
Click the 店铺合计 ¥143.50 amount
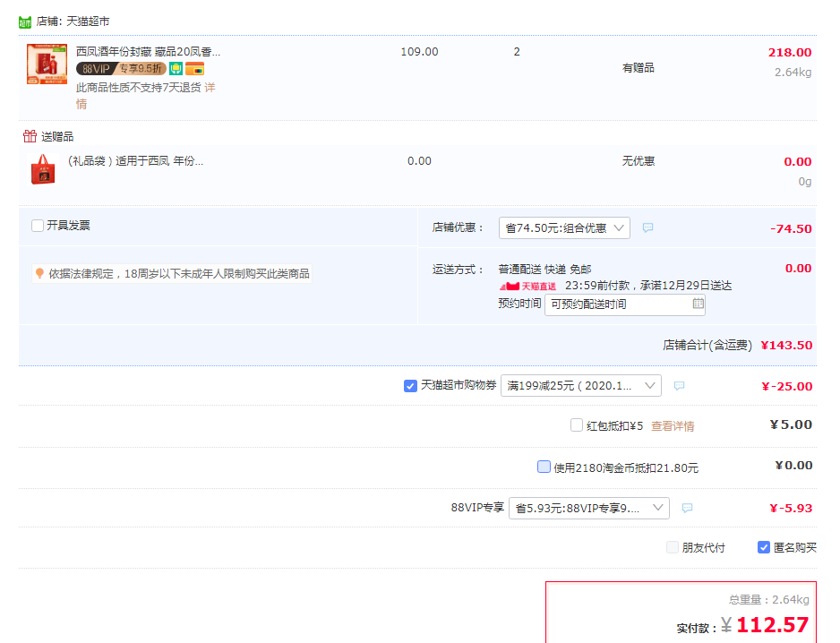point(786,345)
